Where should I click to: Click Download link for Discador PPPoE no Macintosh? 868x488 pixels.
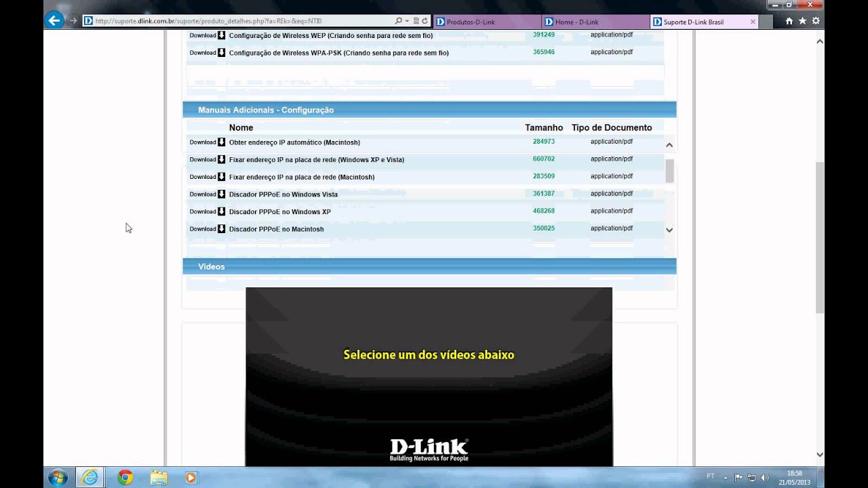(202, 228)
